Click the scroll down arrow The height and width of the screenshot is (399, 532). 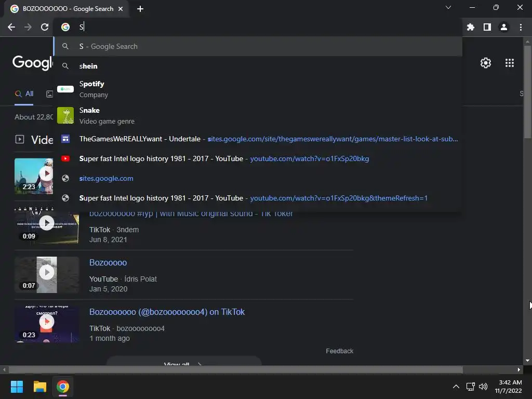(x=527, y=361)
